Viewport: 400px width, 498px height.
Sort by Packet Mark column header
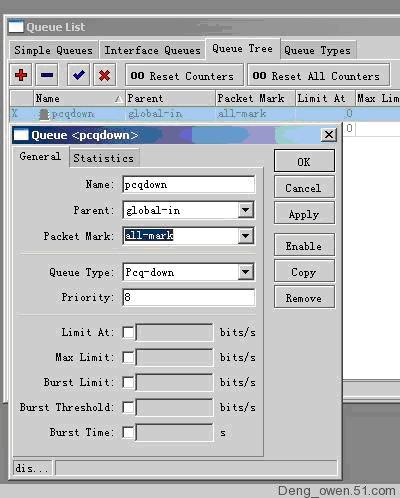pyautogui.click(x=255, y=98)
